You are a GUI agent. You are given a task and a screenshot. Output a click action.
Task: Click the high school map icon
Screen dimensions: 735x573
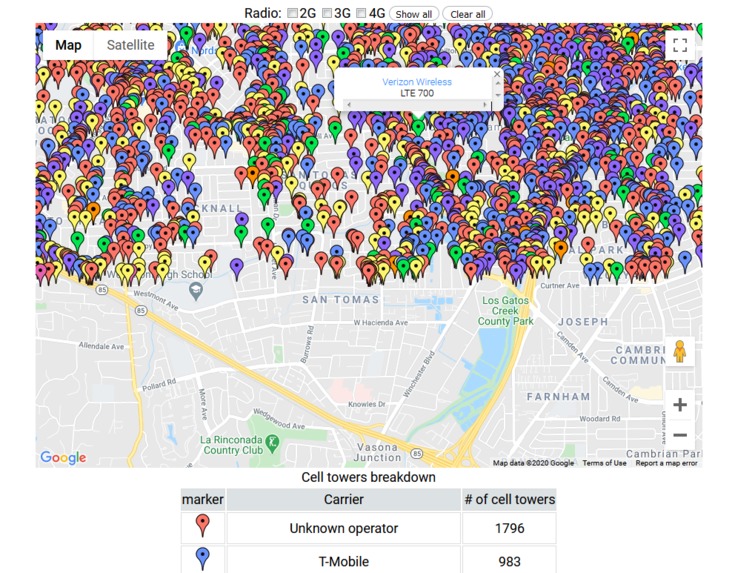pos(195,291)
